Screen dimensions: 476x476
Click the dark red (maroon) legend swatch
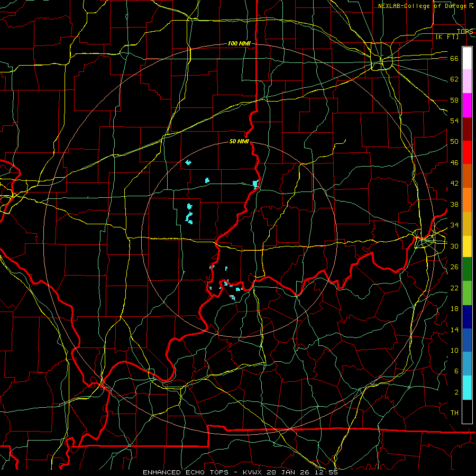coord(467,129)
